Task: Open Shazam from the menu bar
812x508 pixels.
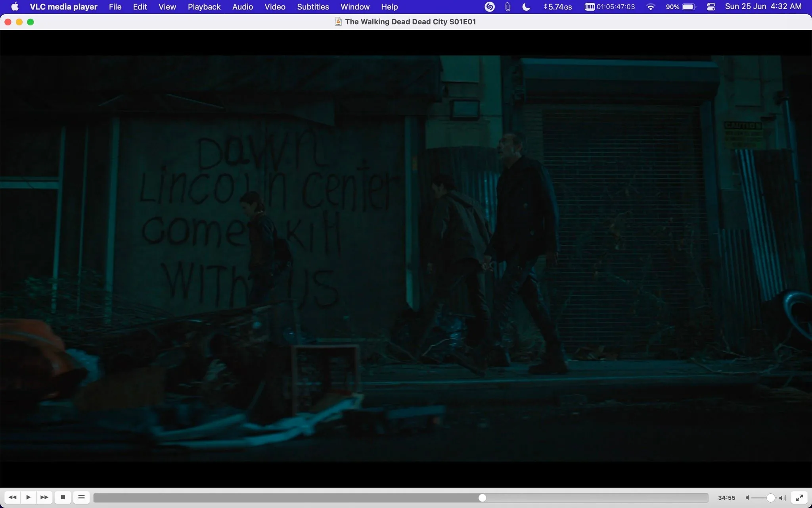Action: [490, 6]
